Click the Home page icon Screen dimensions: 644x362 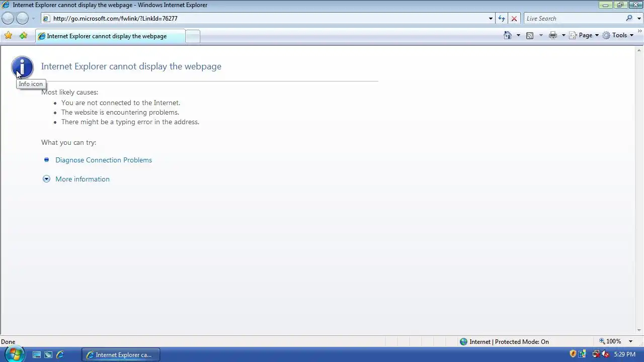click(x=508, y=35)
